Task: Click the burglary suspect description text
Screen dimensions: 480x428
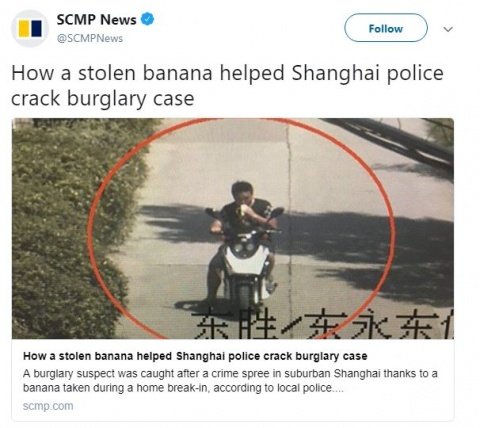Action: 230,381
